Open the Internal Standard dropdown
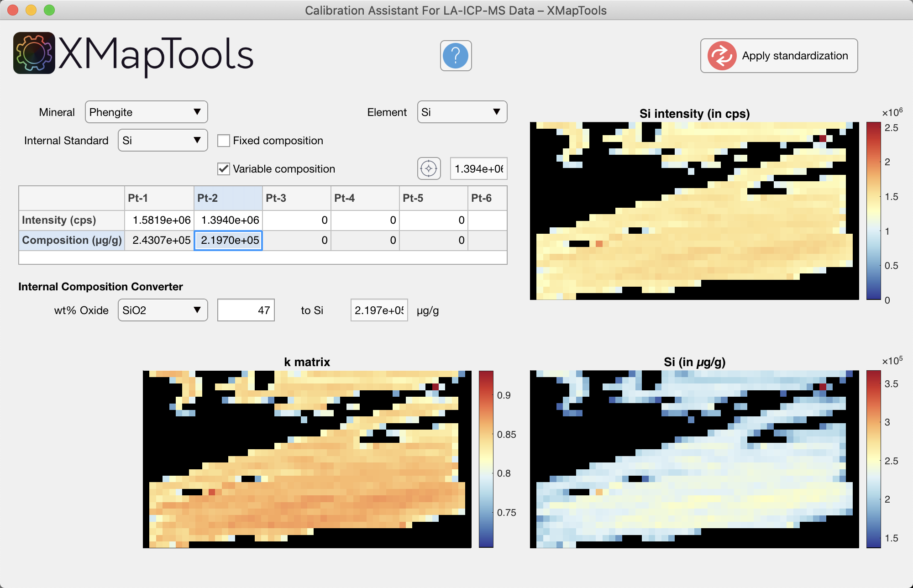 point(163,141)
